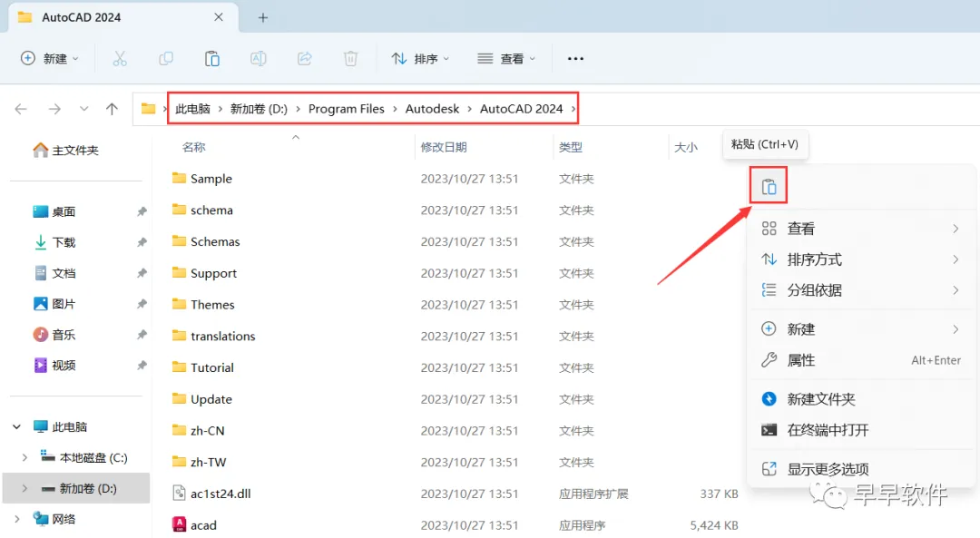Open the recent locations dropdown arrow
The height and width of the screenshot is (538, 980).
(x=83, y=109)
